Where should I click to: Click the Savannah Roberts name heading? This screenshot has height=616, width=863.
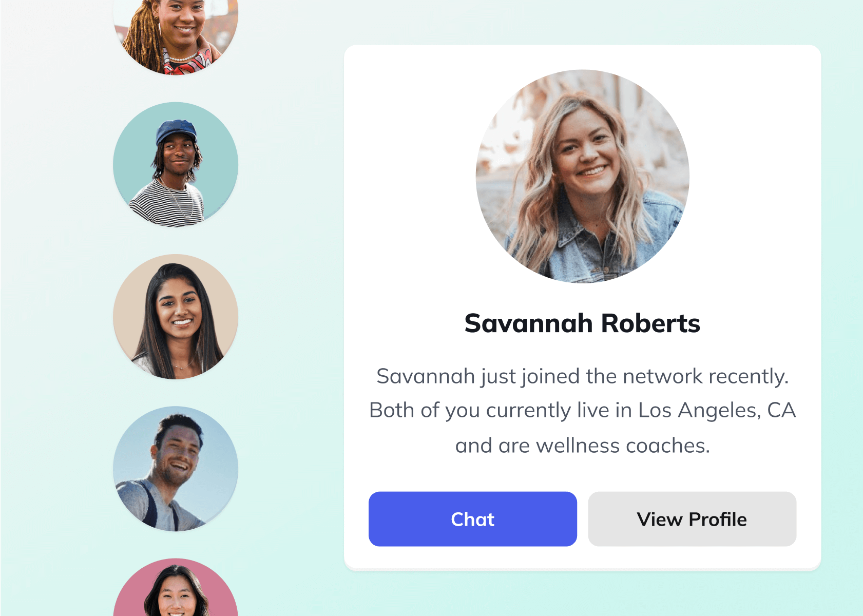(x=582, y=323)
